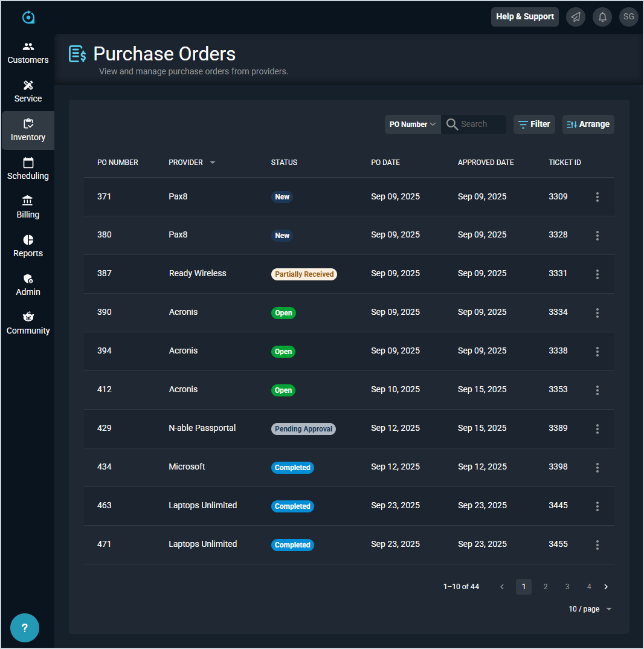Click the PO NUMBER column header
The image size is (644, 649).
pyautogui.click(x=118, y=162)
